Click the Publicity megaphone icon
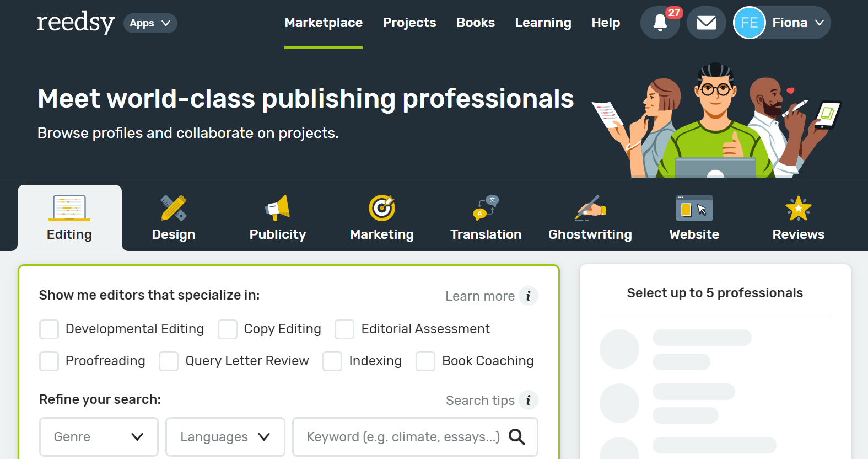The width and height of the screenshot is (868, 459). (x=278, y=208)
